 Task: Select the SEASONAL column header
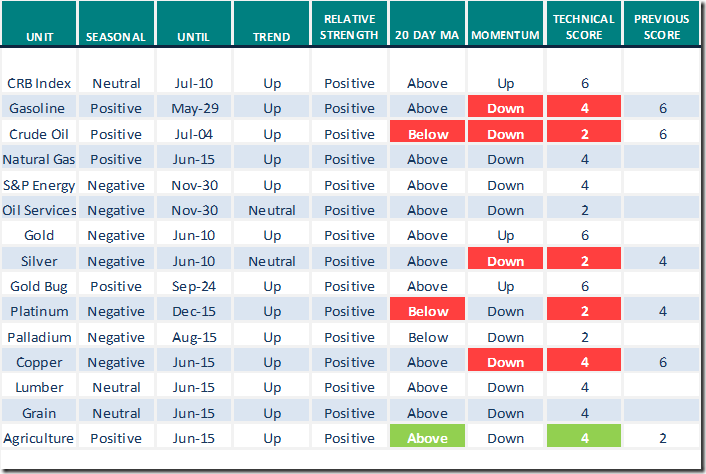(116, 37)
